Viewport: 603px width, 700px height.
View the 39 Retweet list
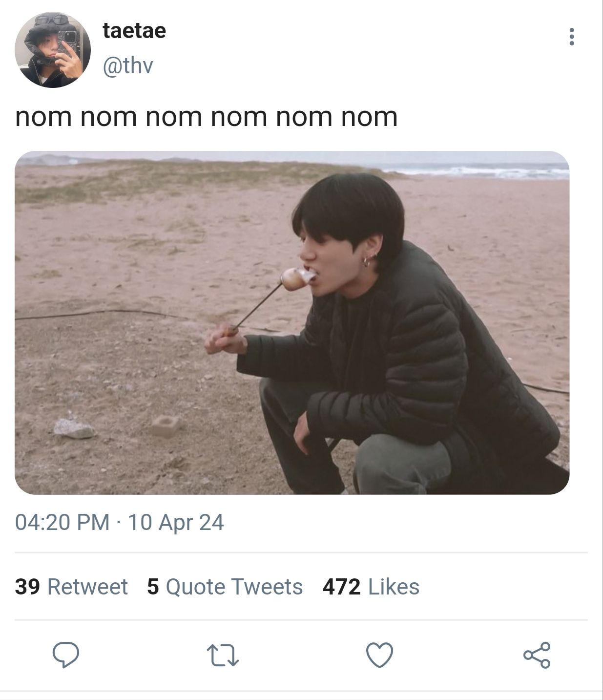(71, 587)
